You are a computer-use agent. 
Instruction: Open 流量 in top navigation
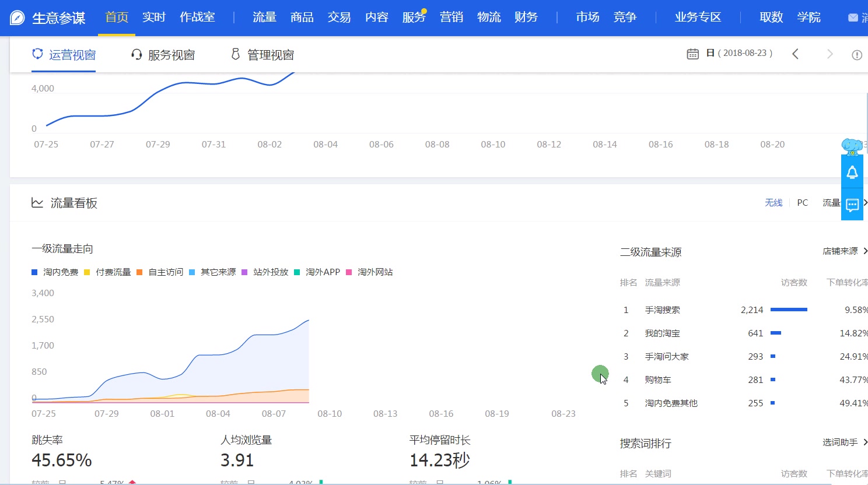click(x=264, y=17)
